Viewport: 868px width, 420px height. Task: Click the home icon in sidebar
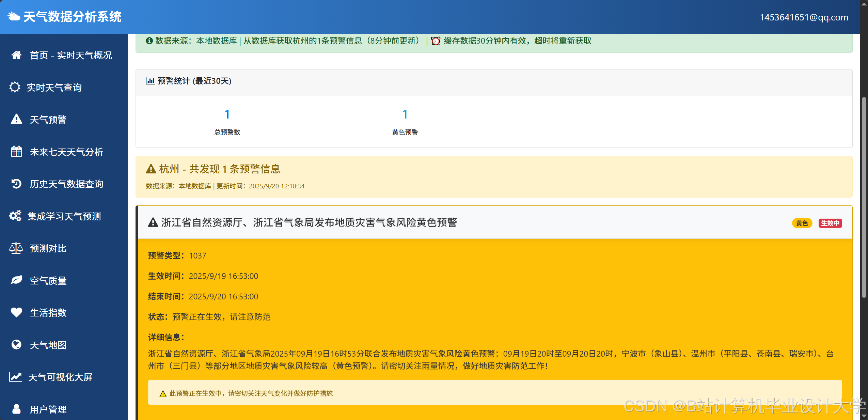pos(16,55)
